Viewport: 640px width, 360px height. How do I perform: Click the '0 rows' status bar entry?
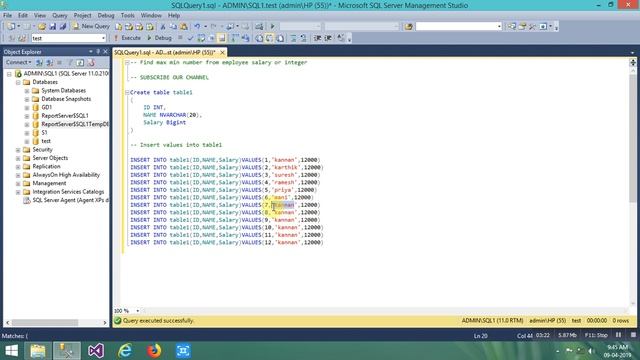[x=620, y=321]
